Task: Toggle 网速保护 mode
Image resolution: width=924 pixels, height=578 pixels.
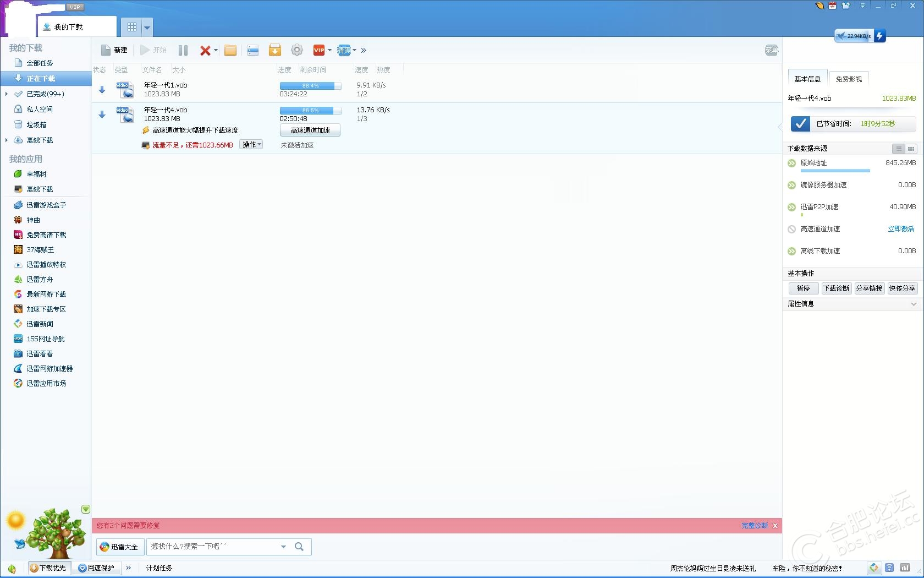Action: 96,568
